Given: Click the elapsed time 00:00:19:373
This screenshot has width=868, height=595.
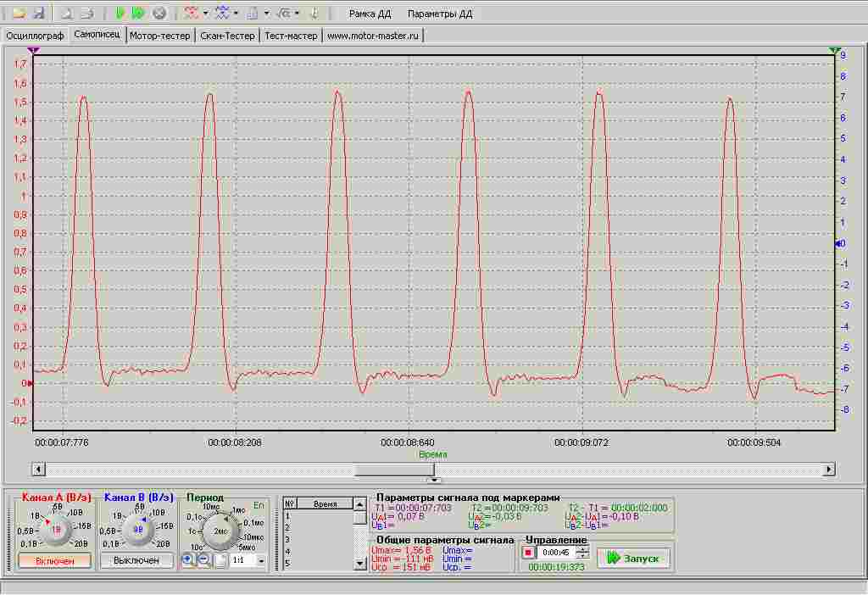Looking at the screenshot, I should click(556, 567).
